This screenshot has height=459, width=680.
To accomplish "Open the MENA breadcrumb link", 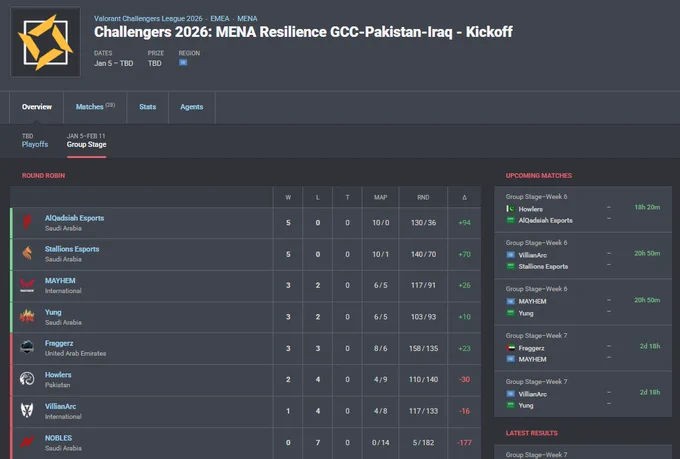I will (x=247, y=19).
